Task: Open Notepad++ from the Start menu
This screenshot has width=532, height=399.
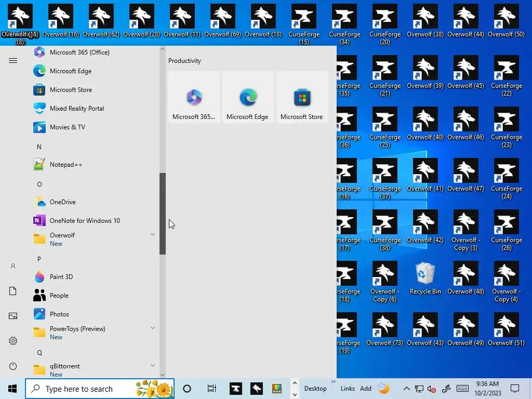Action: click(95, 165)
